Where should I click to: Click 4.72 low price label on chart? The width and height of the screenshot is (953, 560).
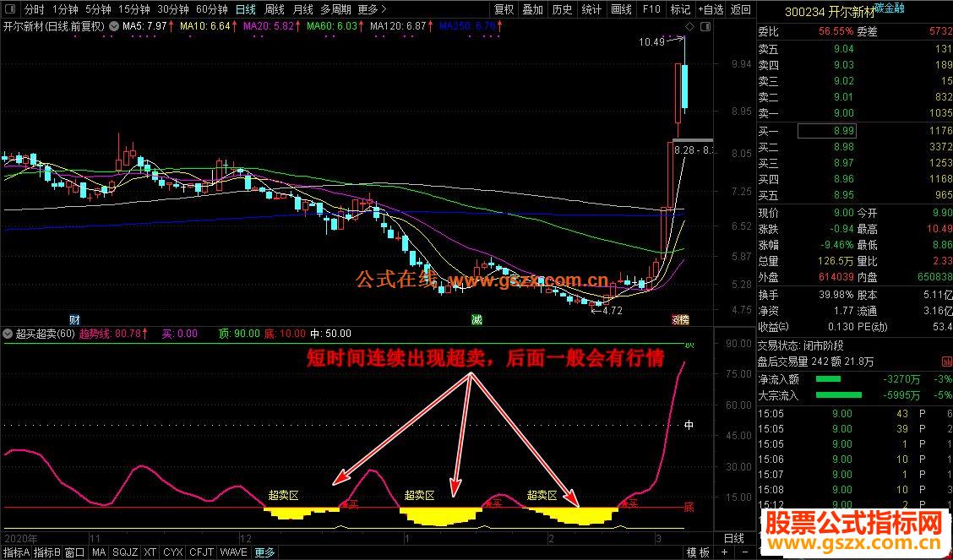610,310
